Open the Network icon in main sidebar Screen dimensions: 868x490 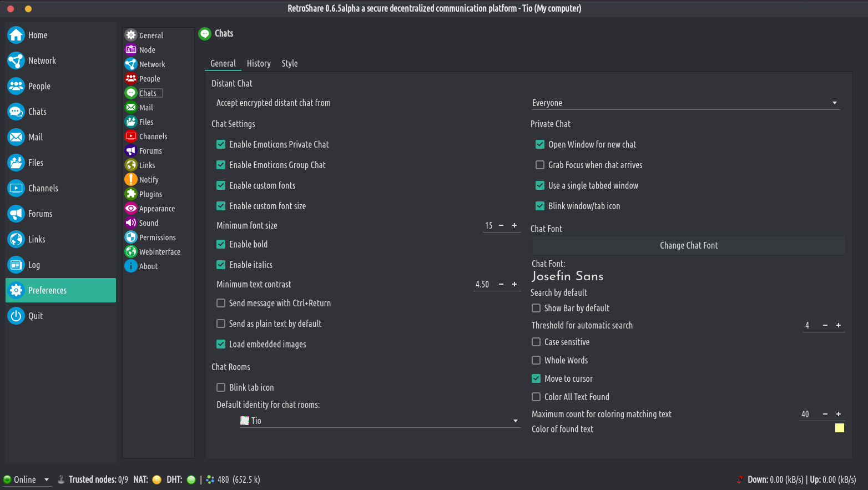pyautogui.click(x=16, y=60)
